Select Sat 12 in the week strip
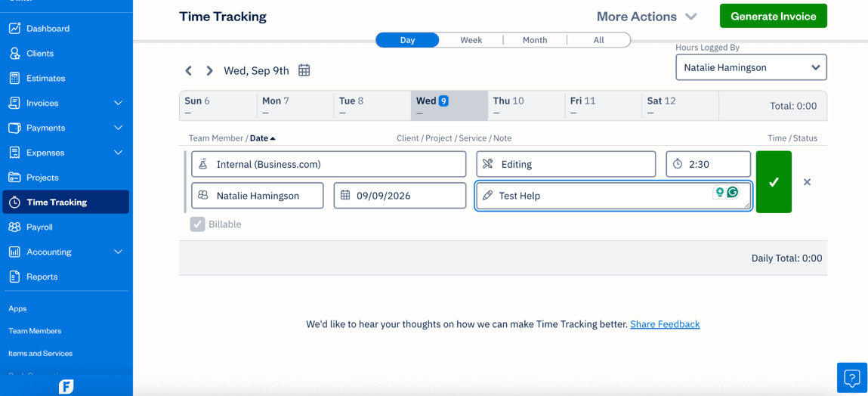This screenshot has width=868, height=396. [x=681, y=106]
